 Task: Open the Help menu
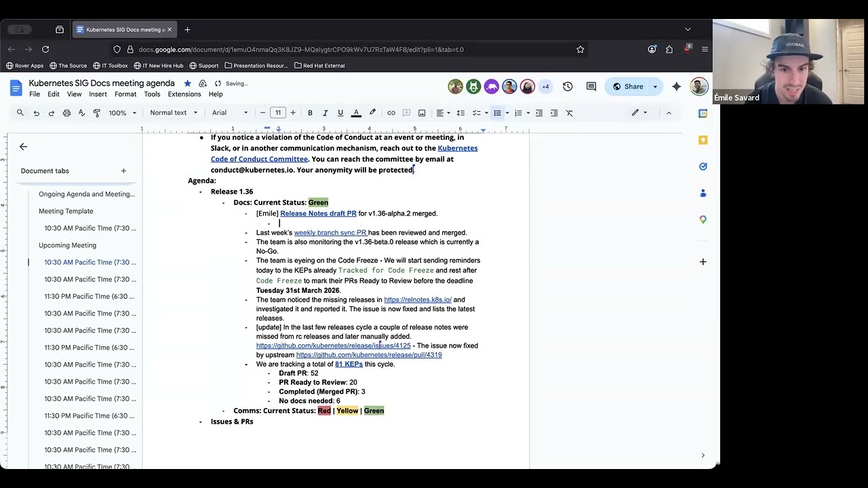tap(216, 94)
